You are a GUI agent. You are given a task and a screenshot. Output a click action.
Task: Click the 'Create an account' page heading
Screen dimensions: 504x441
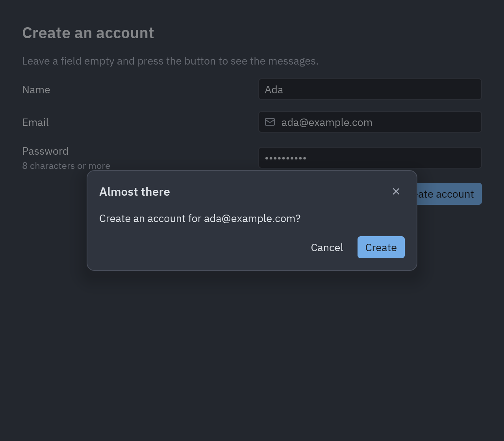click(x=88, y=33)
